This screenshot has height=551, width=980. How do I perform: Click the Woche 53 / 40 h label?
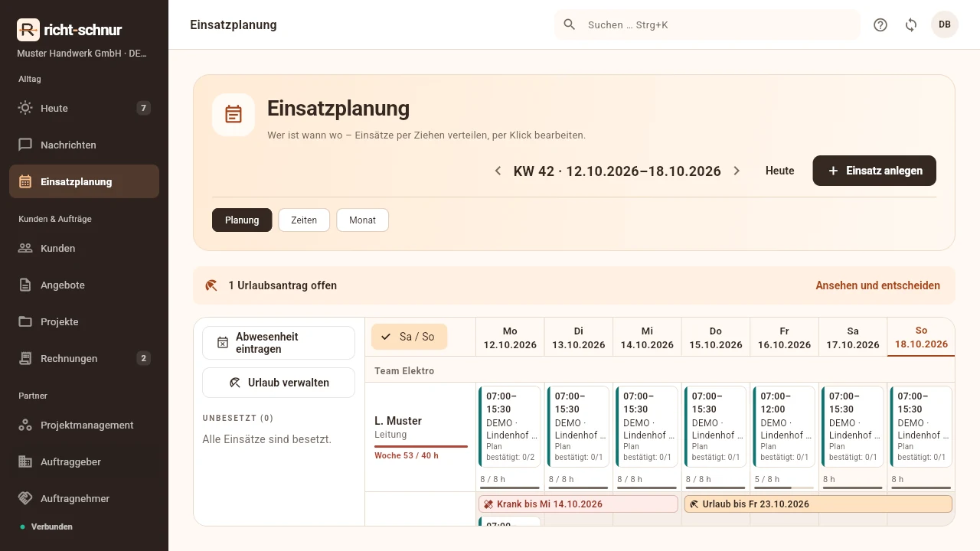pyautogui.click(x=407, y=455)
